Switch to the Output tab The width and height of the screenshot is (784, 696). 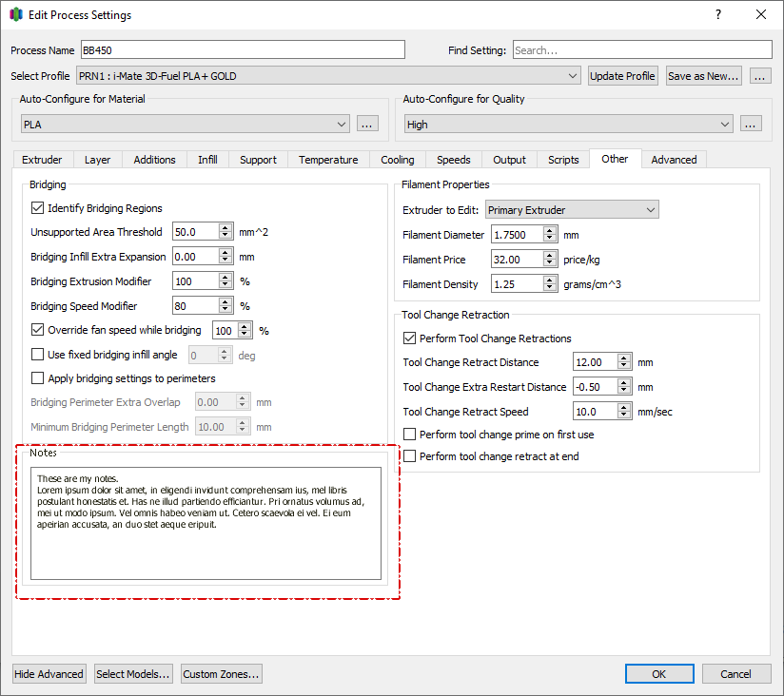coord(509,160)
